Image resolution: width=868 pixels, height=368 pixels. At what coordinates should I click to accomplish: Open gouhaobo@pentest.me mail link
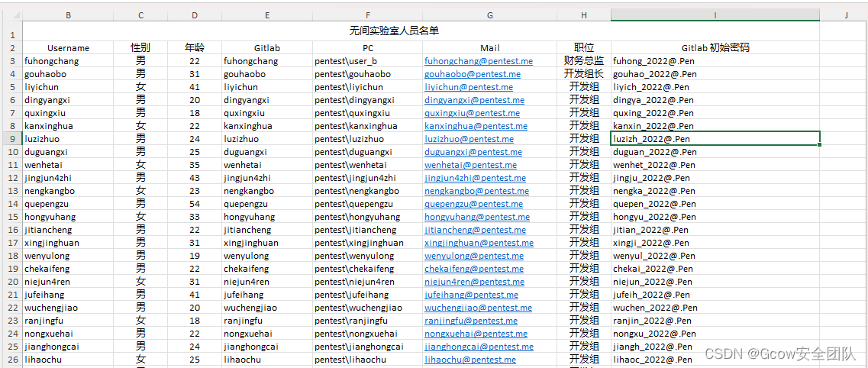point(473,74)
